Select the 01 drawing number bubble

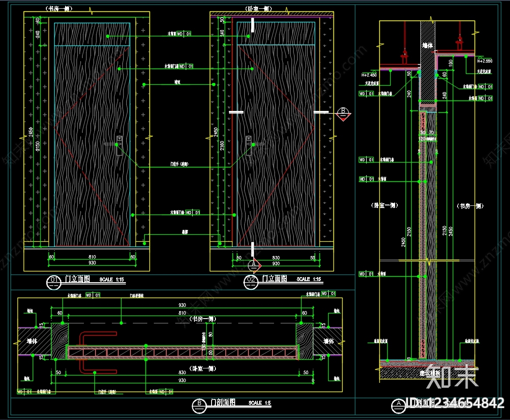point(54,282)
